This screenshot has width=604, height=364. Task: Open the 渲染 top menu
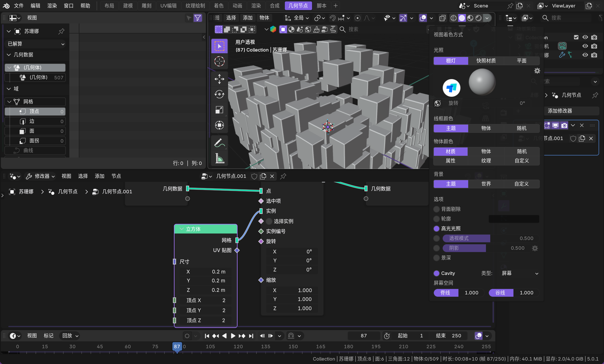(x=52, y=6)
